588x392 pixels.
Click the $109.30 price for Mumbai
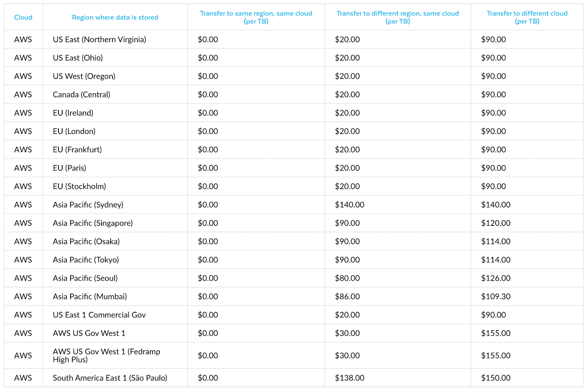coord(496,297)
